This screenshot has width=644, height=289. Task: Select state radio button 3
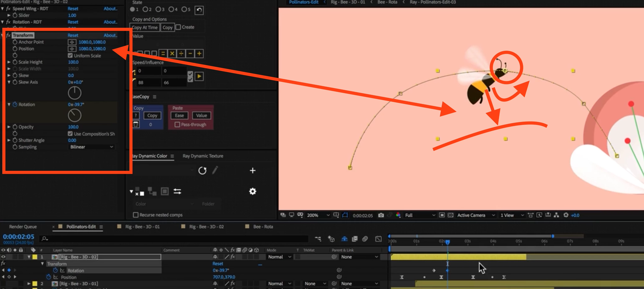pyautogui.click(x=158, y=10)
